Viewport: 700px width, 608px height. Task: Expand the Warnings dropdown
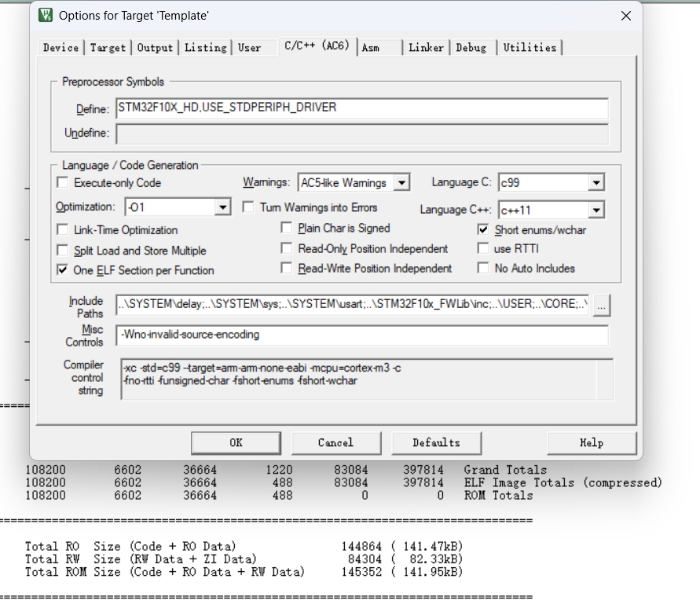click(x=401, y=182)
